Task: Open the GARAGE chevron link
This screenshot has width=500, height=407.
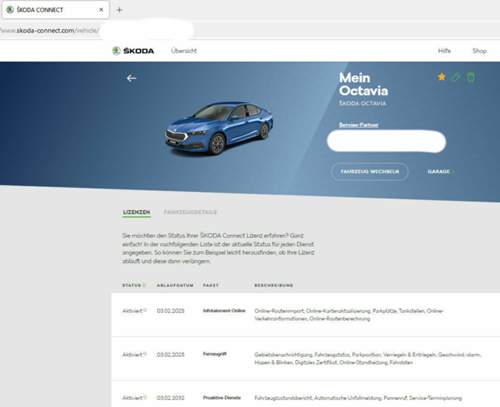Action: coord(440,172)
